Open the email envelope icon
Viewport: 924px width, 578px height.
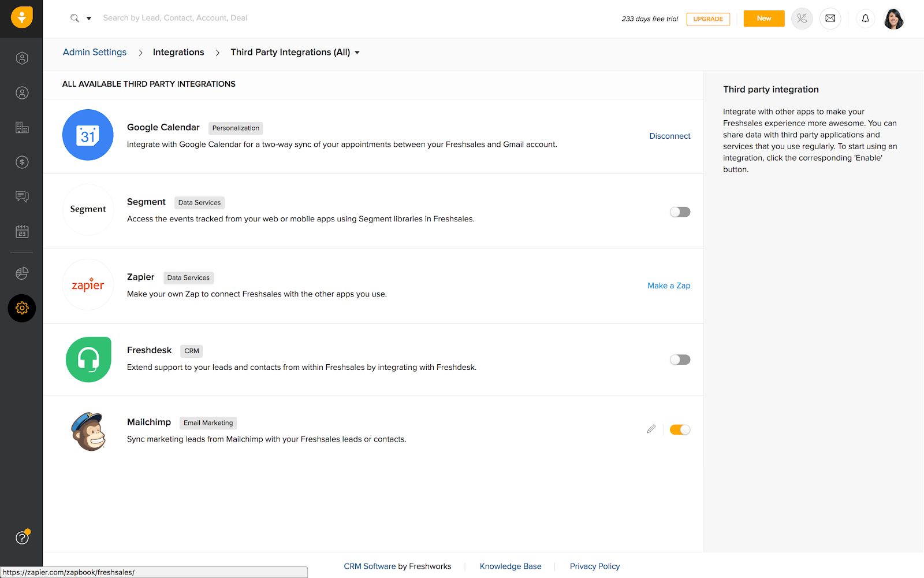830,18
